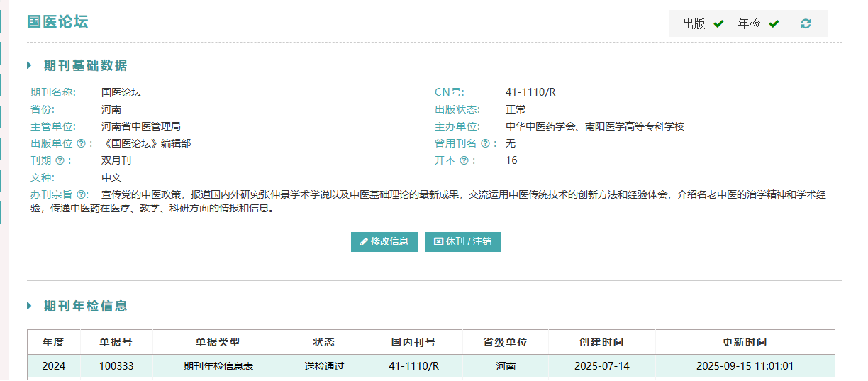
Task: Click the question mark icon beside 开本
Action: point(464,160)
